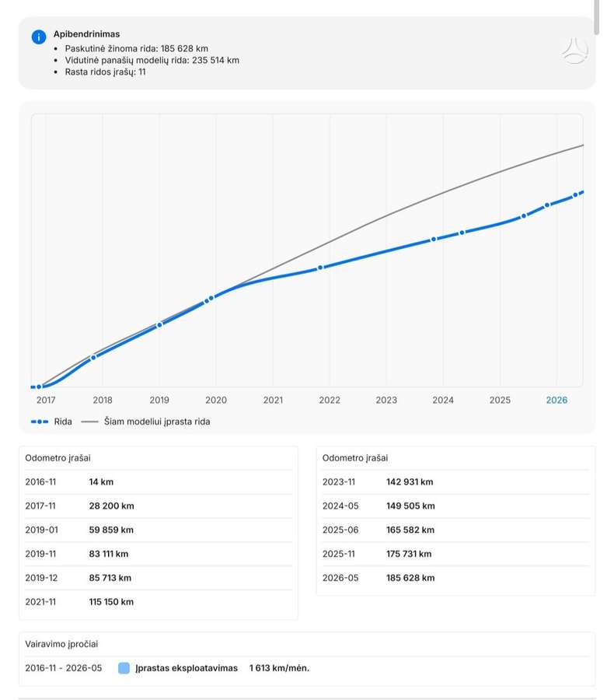Click the 2019-12 row showing 85 713 km
Image resolution: width=614 pixels, height=700 pixels.
[x=159, y=578]
